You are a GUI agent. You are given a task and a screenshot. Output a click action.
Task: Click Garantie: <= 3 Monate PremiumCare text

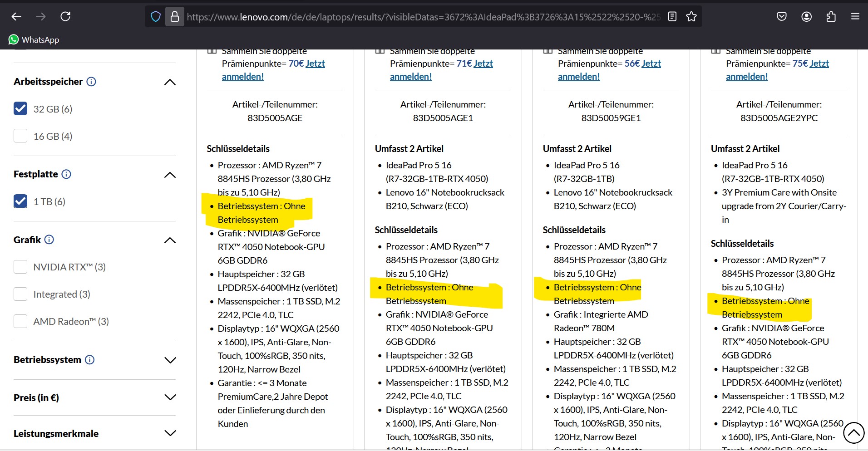272,403
